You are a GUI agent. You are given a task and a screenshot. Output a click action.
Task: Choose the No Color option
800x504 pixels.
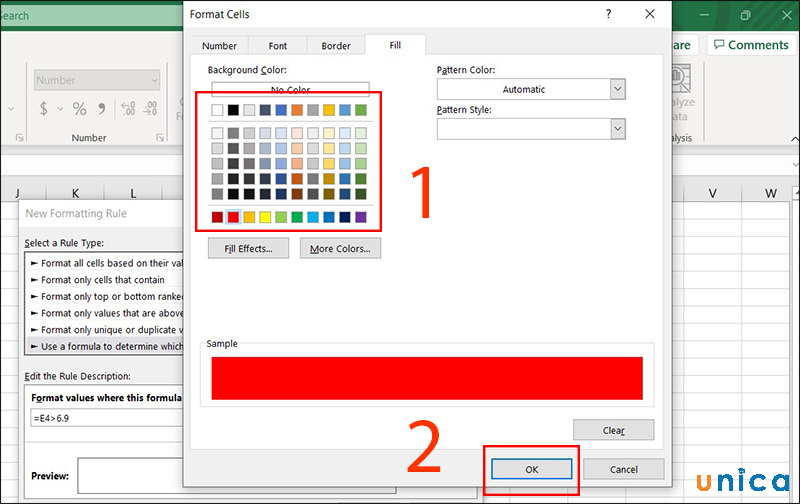click(290, 90)
